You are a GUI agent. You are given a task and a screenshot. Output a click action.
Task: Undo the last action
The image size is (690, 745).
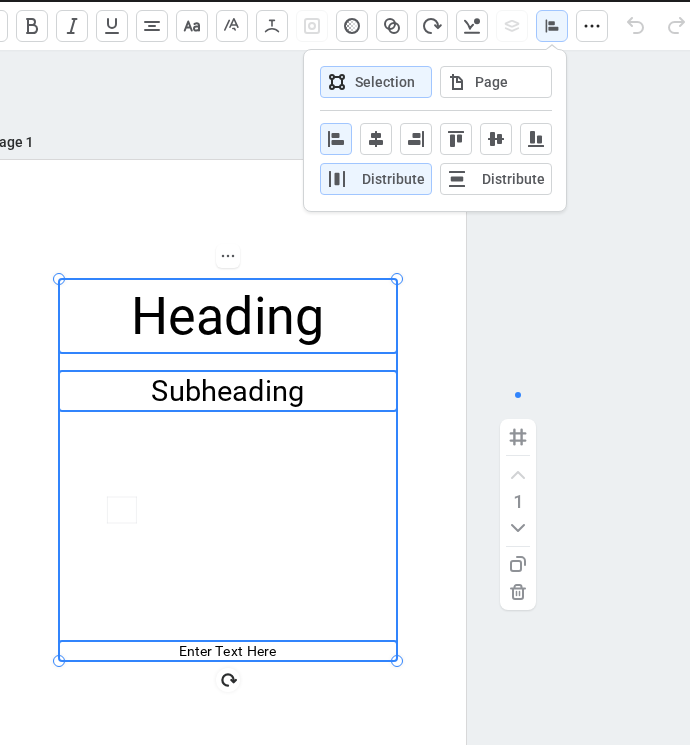pyautogui.click(x=635, y=26)
